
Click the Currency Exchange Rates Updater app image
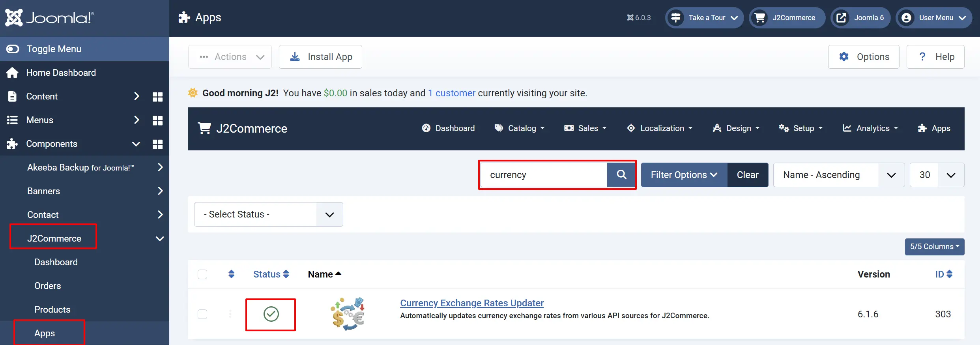click(348, 314)
